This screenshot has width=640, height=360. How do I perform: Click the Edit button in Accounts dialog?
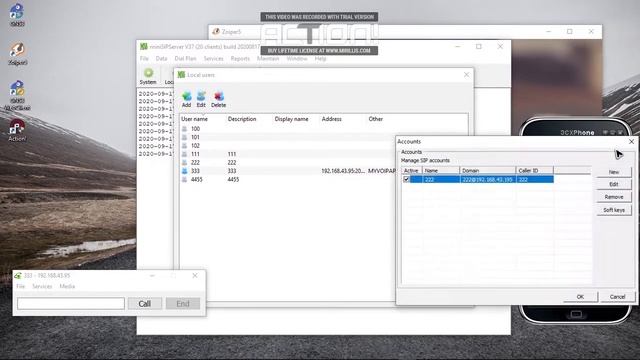pos(614,184)
